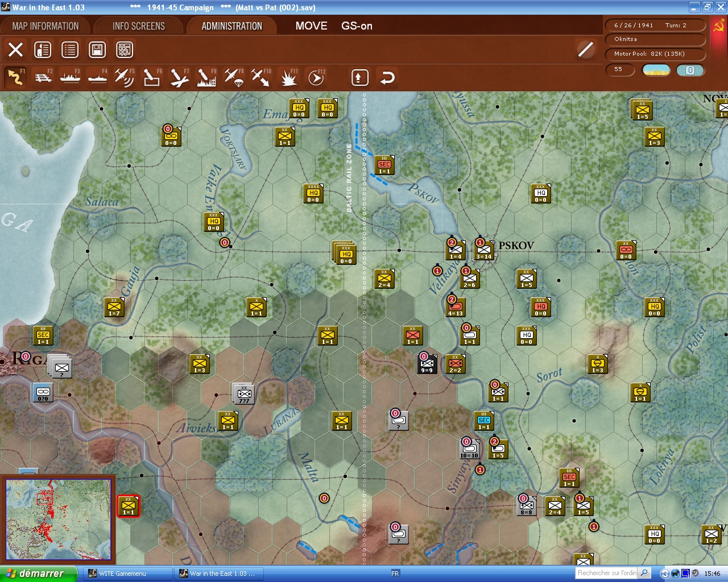
Task: Select the F8 bomb city mode icon
Action: tap(206, 77)
